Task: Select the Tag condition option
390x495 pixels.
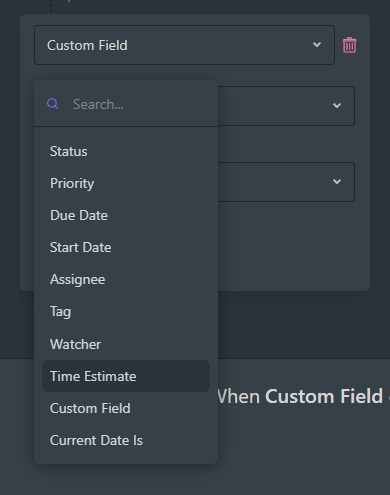Action: click(x=126, y=312)
